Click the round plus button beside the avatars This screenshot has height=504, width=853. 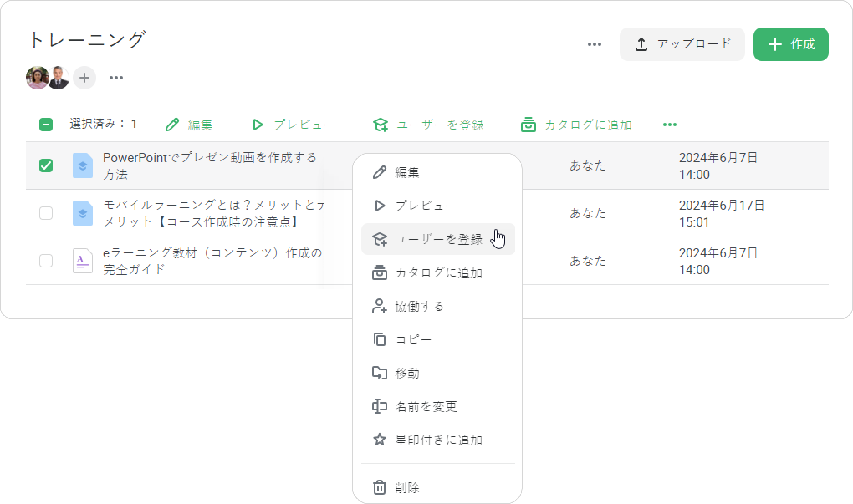84,78
